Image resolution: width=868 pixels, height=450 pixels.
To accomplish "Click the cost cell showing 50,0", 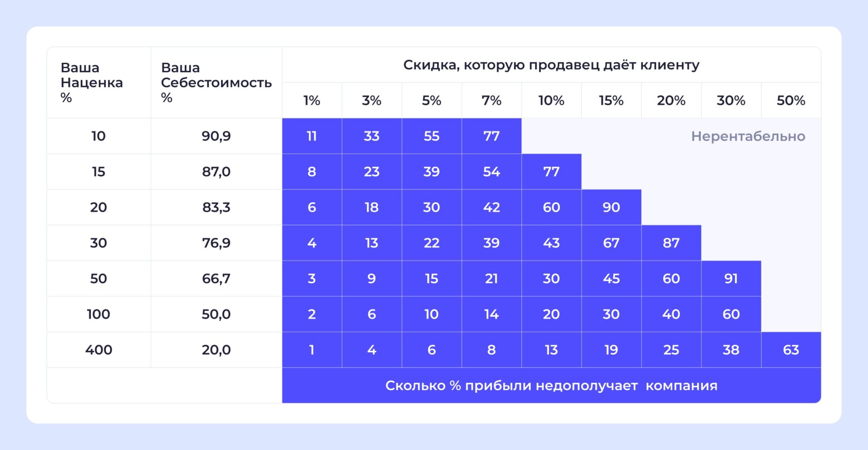I will (216, 314).
